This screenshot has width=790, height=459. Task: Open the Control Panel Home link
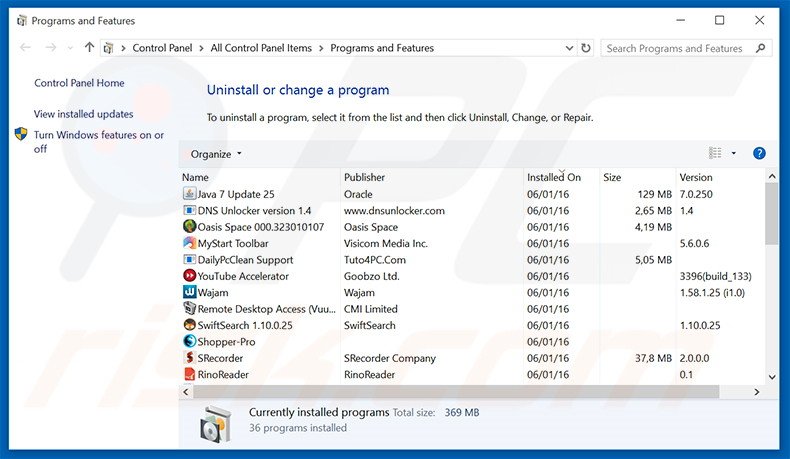click(79, 83)
